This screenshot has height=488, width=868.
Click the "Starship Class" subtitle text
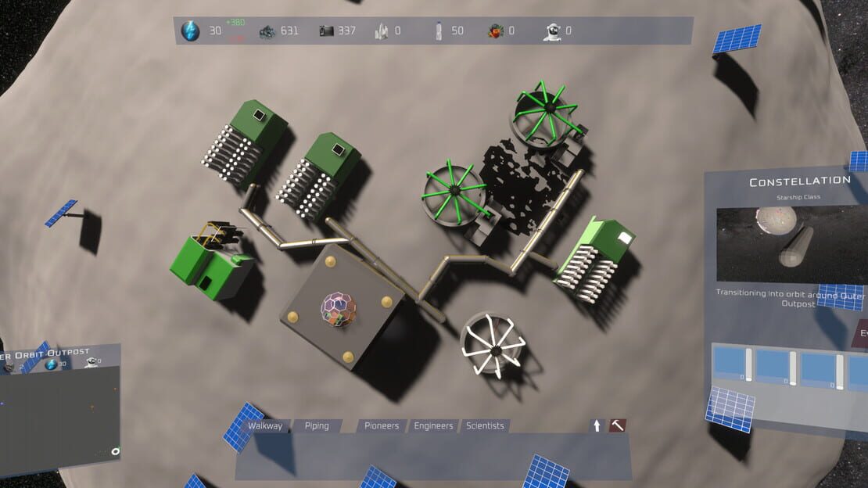(x=798, y=197)
